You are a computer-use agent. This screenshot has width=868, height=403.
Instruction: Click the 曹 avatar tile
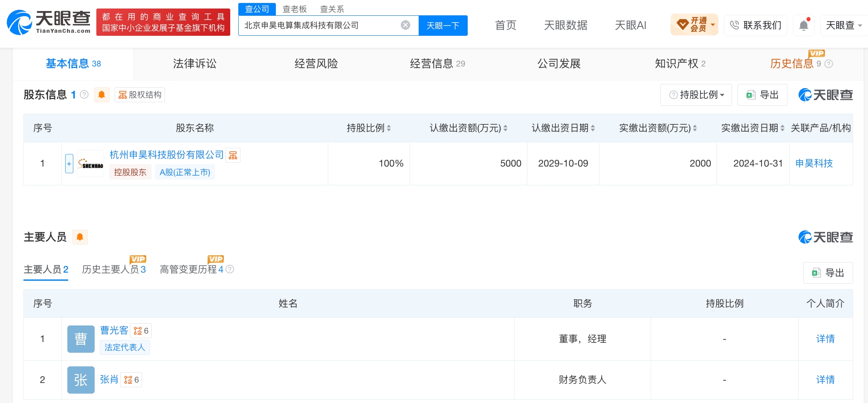tap(81, 339)
